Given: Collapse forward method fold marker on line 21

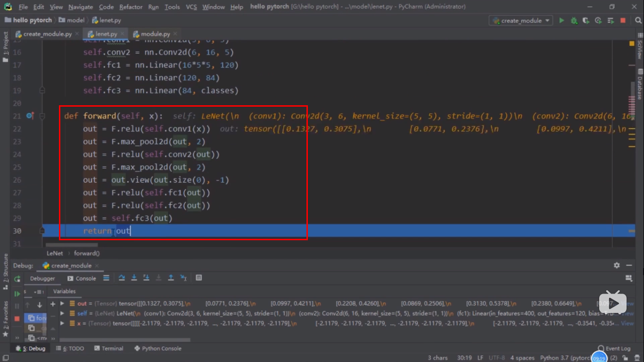Looking at the screenshot, I should 42,116.
